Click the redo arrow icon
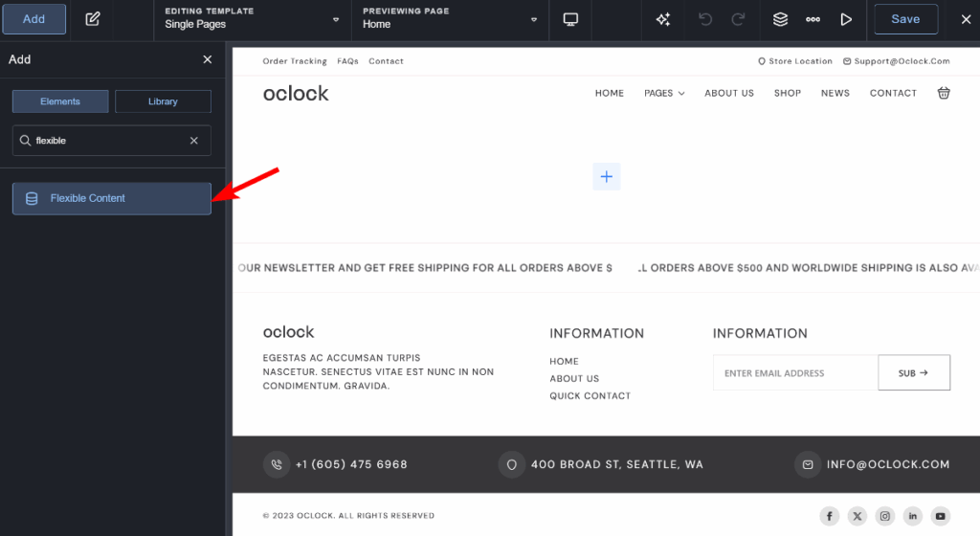Image resolution: width=980 pixels, height=536 pixels. pos(738,19)
